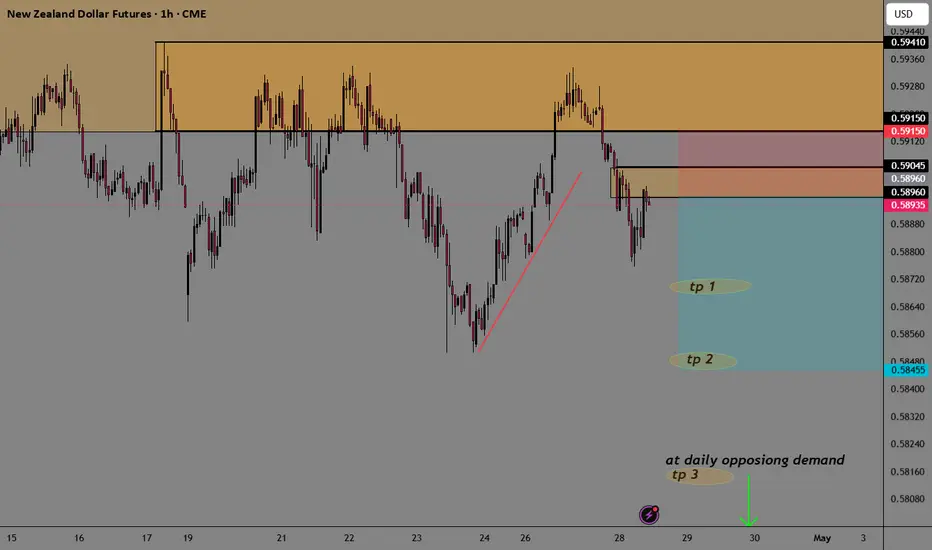Click the 0.58160 price scale value
The image size is (932, 550).
click(908, 472)
